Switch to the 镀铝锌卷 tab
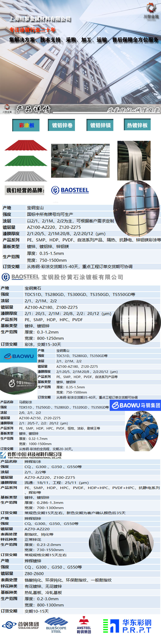 (x=62, y=125)
